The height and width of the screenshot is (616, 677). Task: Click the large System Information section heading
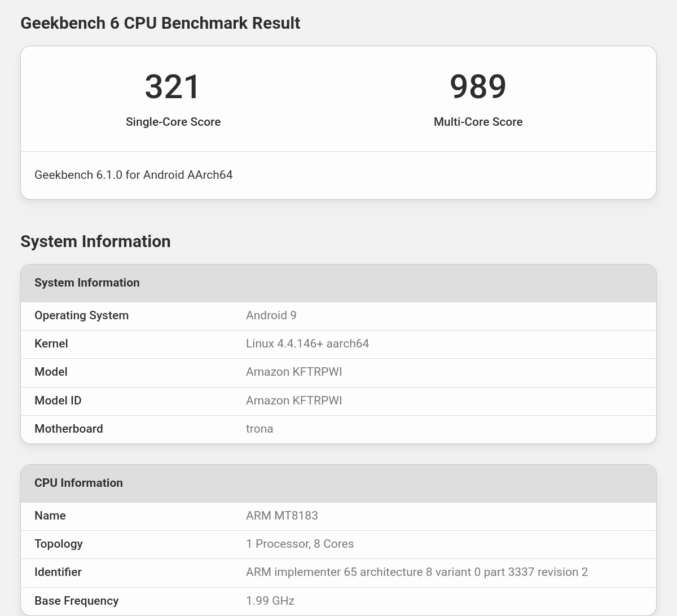95,241
